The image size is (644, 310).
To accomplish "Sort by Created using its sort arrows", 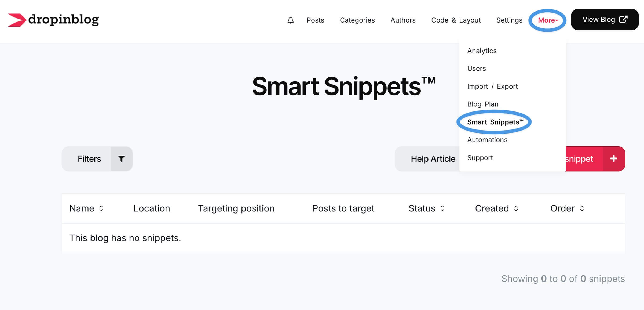I will pos(516,208).
